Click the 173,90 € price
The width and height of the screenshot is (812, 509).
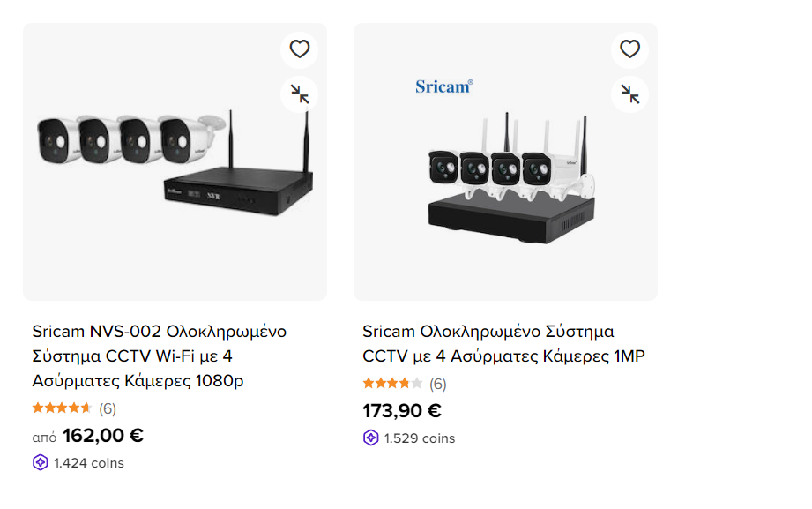(x=402, y=411)
